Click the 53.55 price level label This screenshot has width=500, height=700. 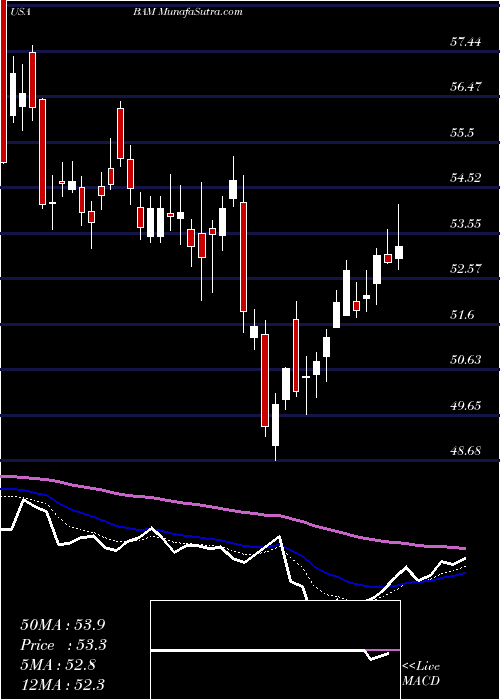466,223
